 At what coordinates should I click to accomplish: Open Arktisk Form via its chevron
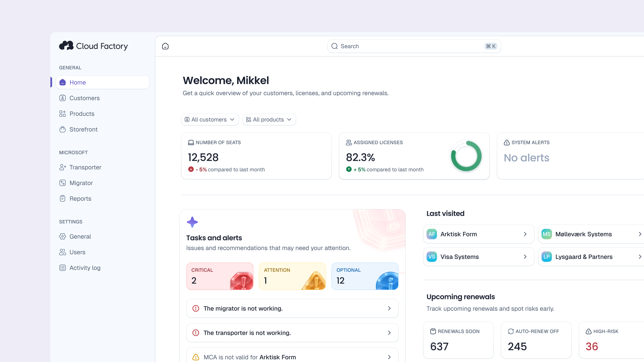pyautogui.click(x=525, y=234)
